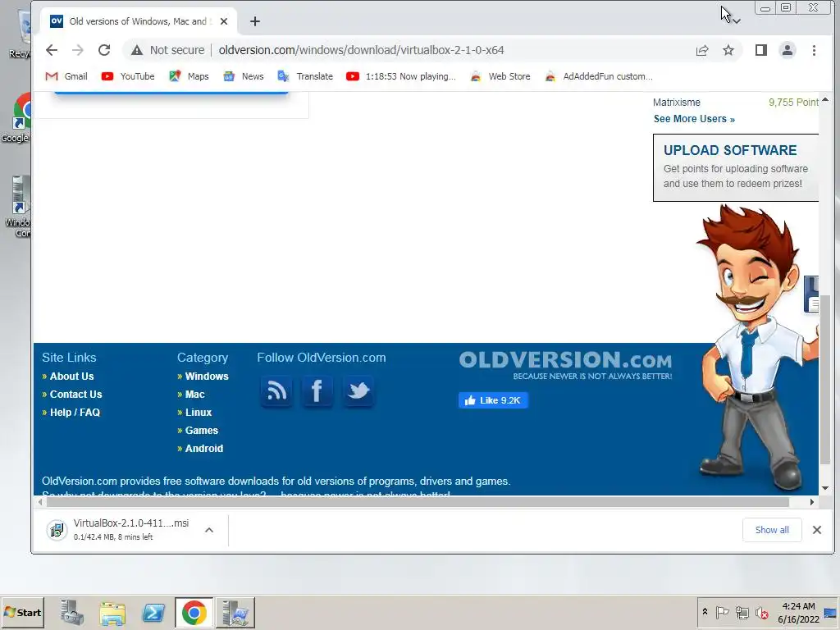This screenshot has height=630, width=840.
Task: Expand VirtualBox download options chevron
Action: pos(209,531)
